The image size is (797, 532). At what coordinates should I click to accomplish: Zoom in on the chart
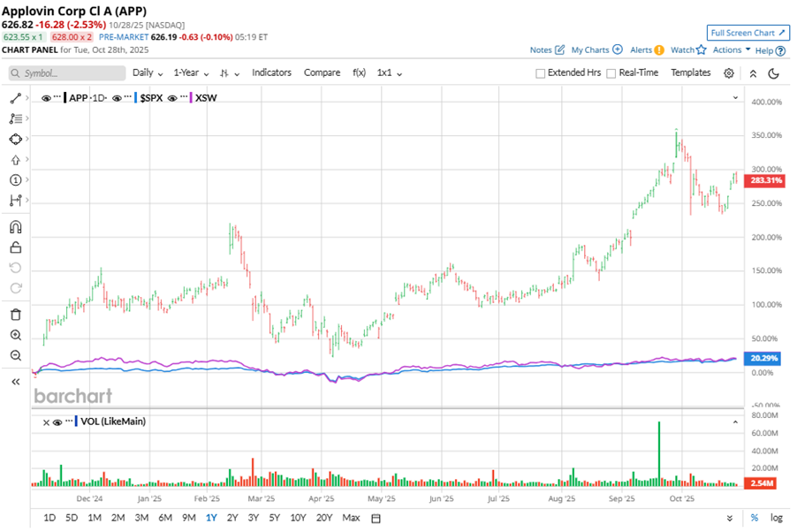16,335
